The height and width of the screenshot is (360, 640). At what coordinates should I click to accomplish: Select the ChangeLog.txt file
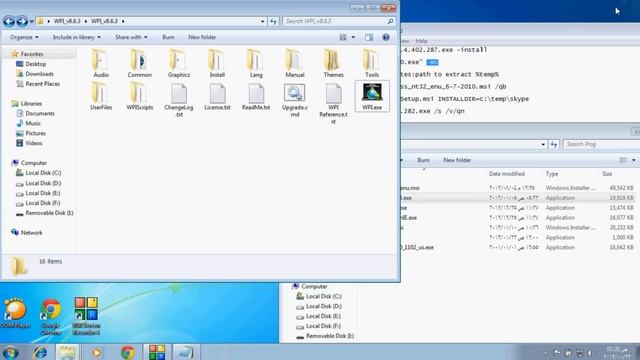tap(178, 100)
